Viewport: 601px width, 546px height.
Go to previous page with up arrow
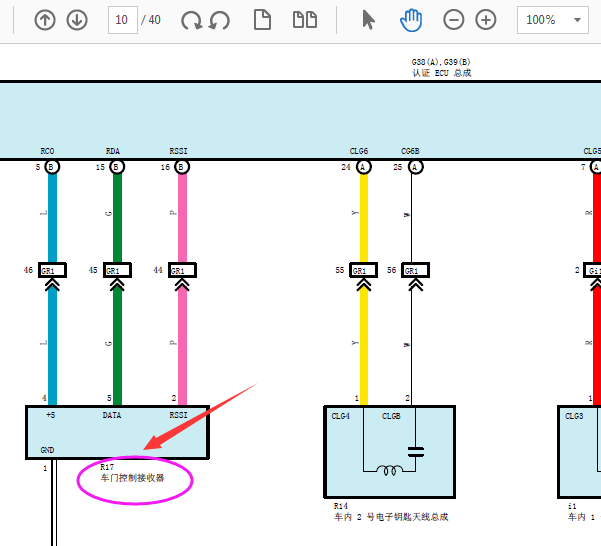[45, 20]
